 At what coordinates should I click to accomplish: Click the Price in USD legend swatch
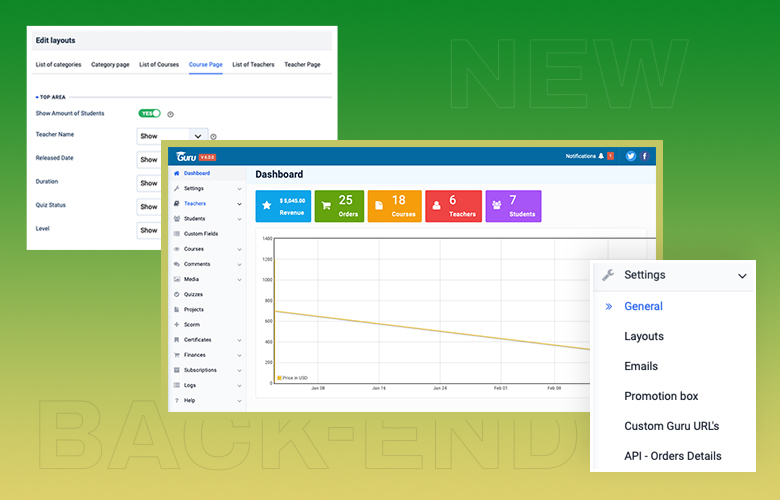[x=279, y=378]
